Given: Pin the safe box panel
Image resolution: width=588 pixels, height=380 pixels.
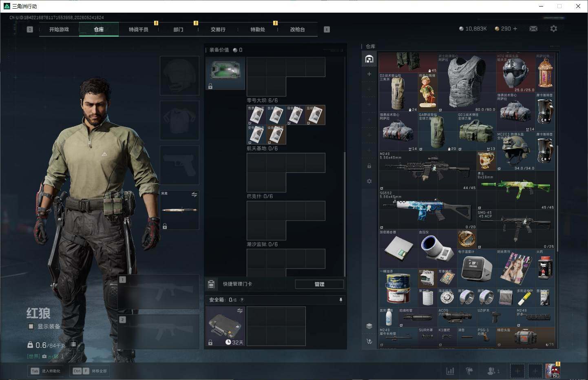Looking at the screenshot, I should pyautogui.click(x=341, y=300).
